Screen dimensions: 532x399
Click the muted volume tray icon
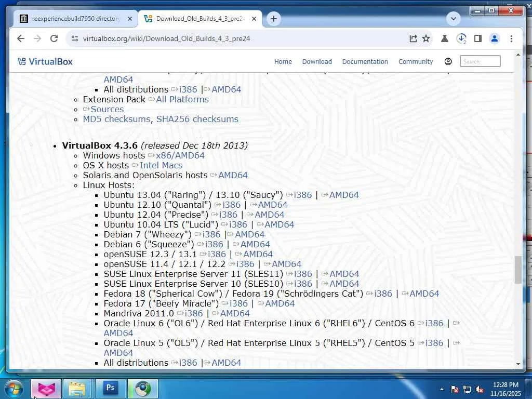tap(480, 390)
